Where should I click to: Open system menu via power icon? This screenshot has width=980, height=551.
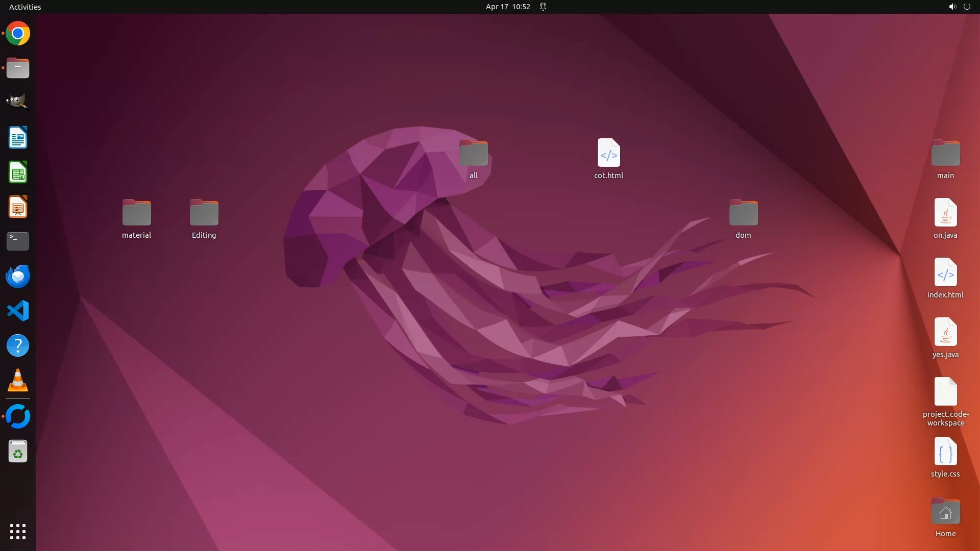[x=967, y=7]
